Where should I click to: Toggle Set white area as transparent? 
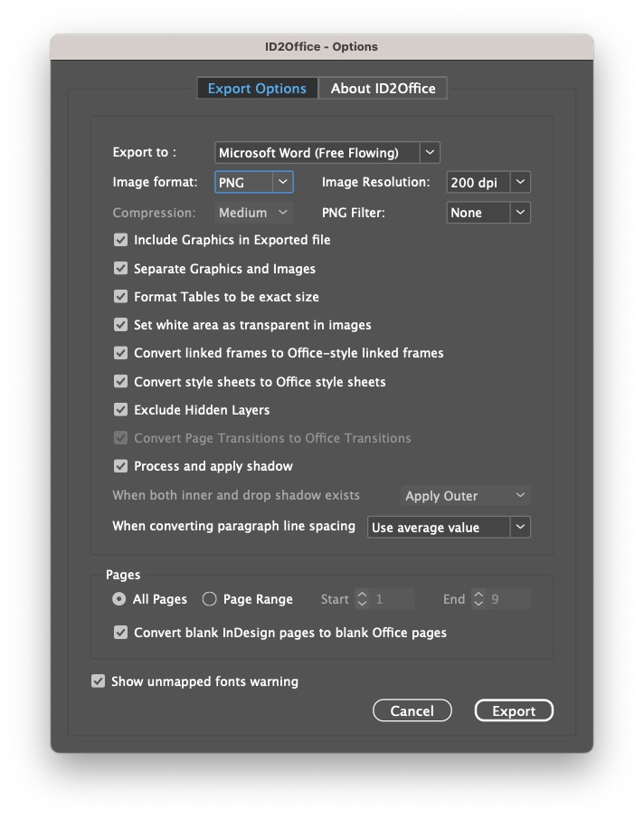(120, 325)
